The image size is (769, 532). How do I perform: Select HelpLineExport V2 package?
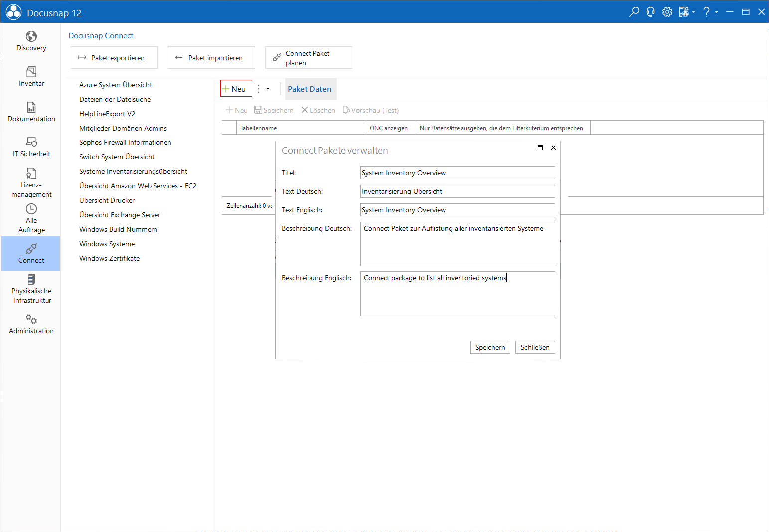107,114
